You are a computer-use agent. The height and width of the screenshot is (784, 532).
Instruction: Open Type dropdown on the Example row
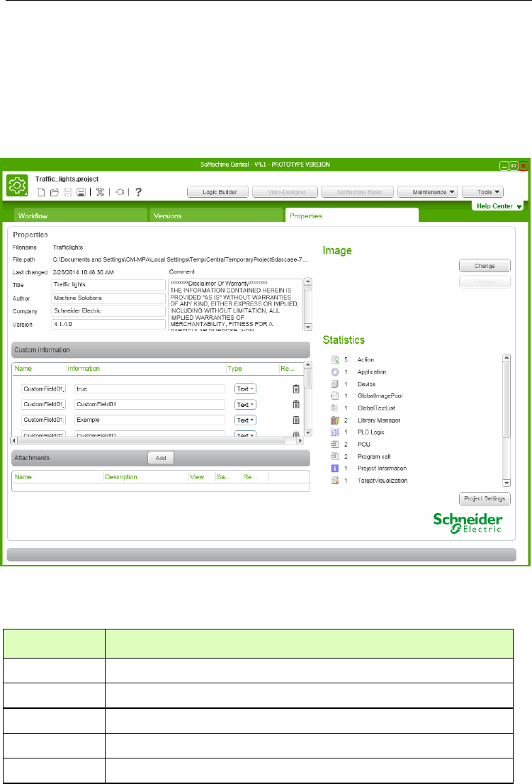(x=245, y=420)
